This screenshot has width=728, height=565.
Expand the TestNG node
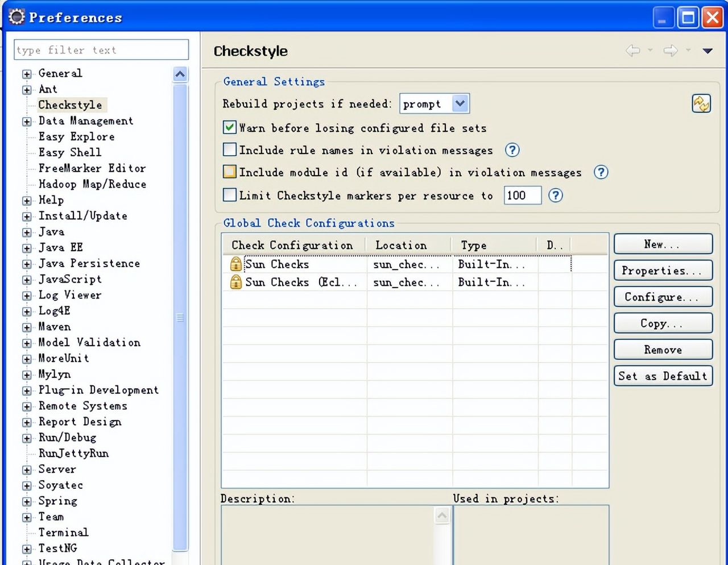pyautogui.click(x=27, y=549)
